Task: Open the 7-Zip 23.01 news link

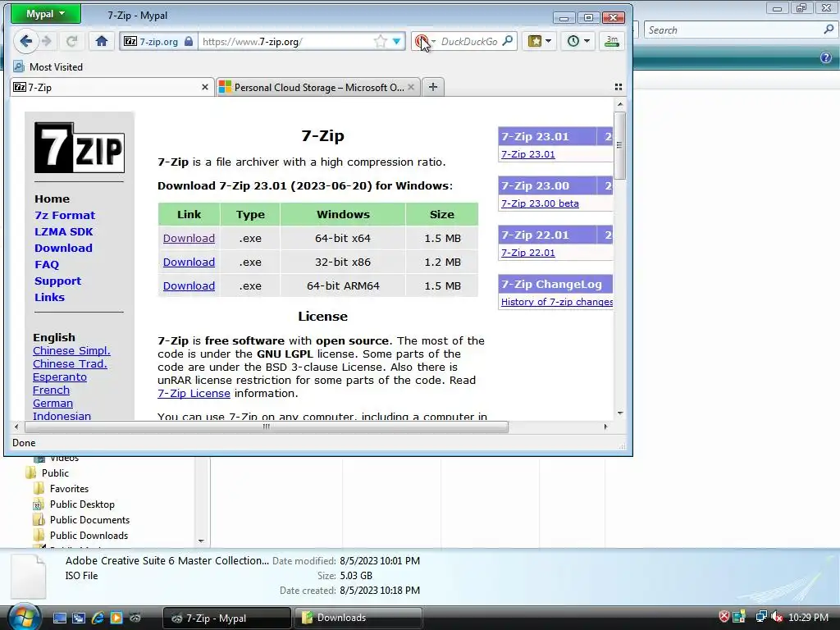Action: (527, 154)
